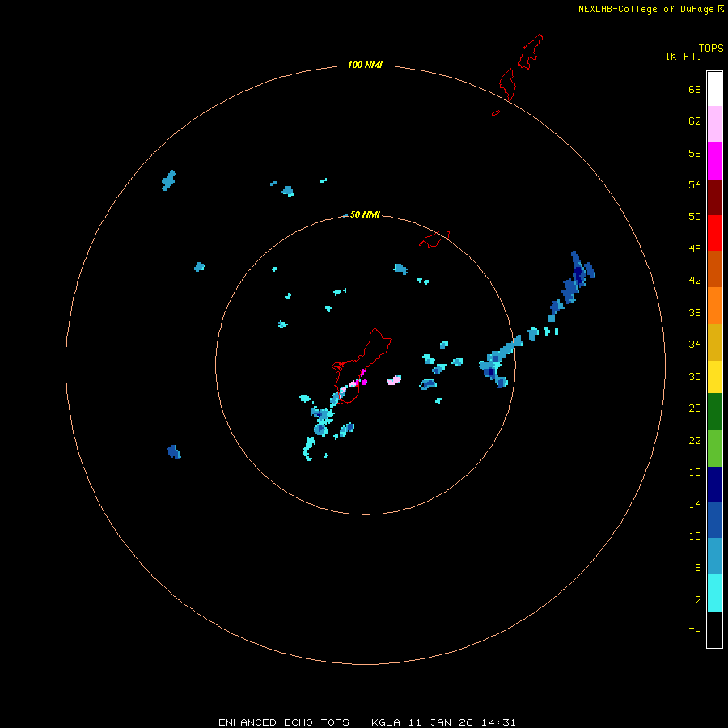
Task: Click the 100 NMI range ring label
Action: point(365,65)
